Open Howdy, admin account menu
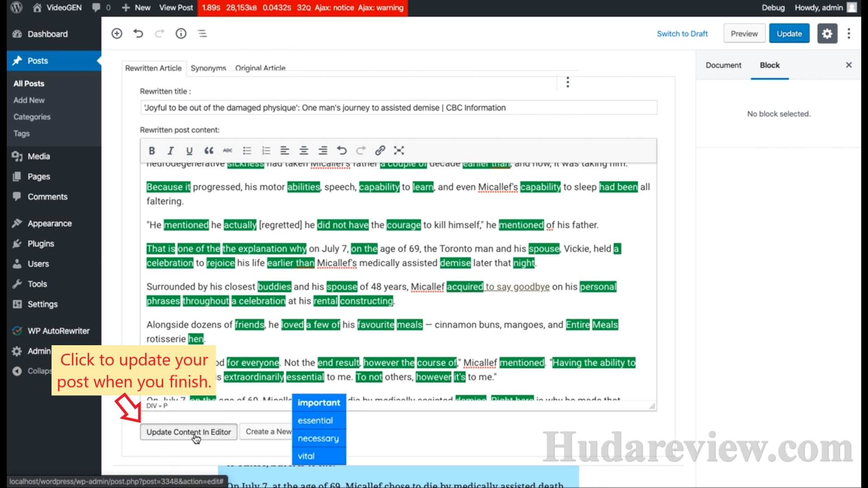This screenshot has width=868, height=488. coord(825,8)
